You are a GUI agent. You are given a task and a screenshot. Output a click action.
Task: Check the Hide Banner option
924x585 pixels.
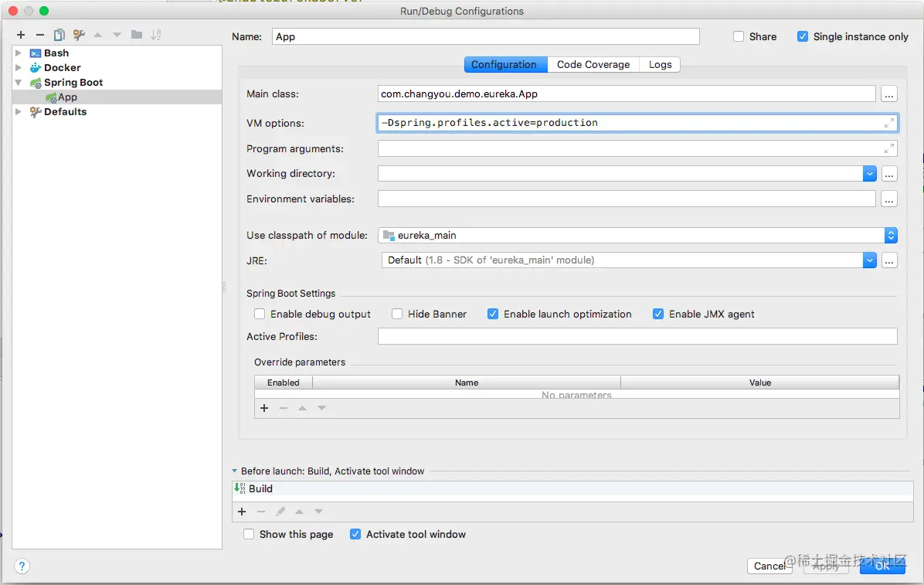(x=397, y=314)
